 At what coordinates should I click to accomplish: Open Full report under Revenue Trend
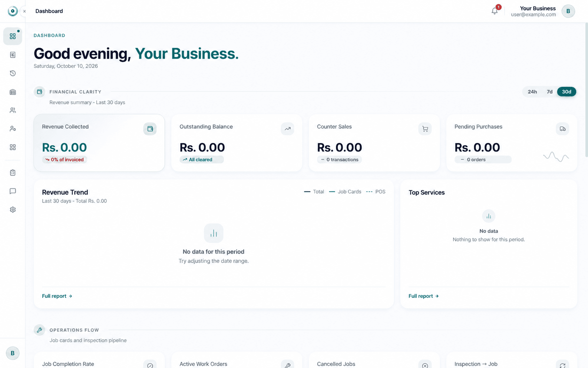pos(57,296)
